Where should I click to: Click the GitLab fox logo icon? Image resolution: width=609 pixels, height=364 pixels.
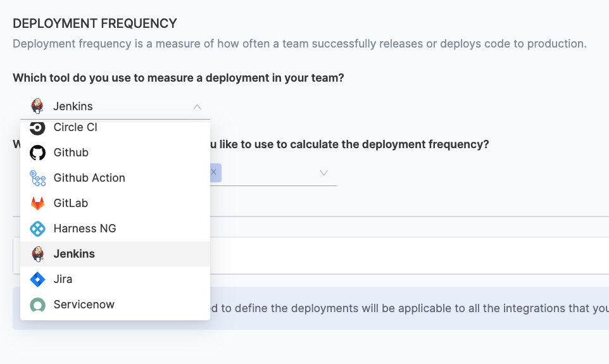[38, 203]
